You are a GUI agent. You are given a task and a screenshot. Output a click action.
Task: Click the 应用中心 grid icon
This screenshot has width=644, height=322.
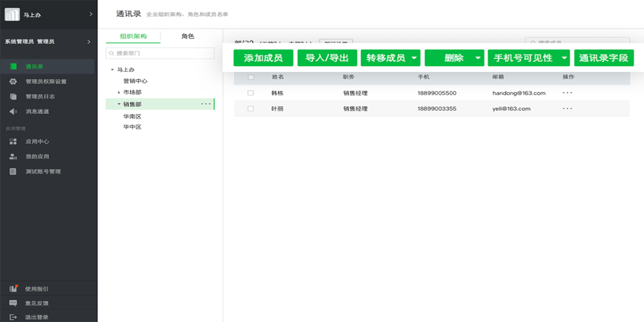tap(13, 142)
